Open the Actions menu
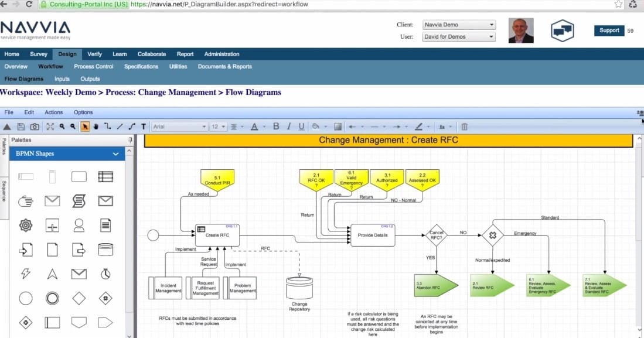This screenshot has width=644, height=338. [x=53, y=112]
